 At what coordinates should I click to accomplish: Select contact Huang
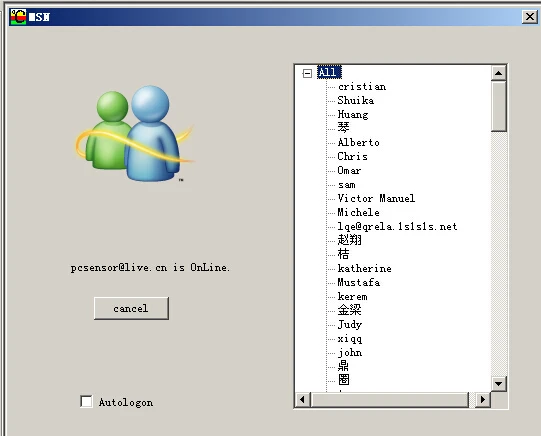353,115
